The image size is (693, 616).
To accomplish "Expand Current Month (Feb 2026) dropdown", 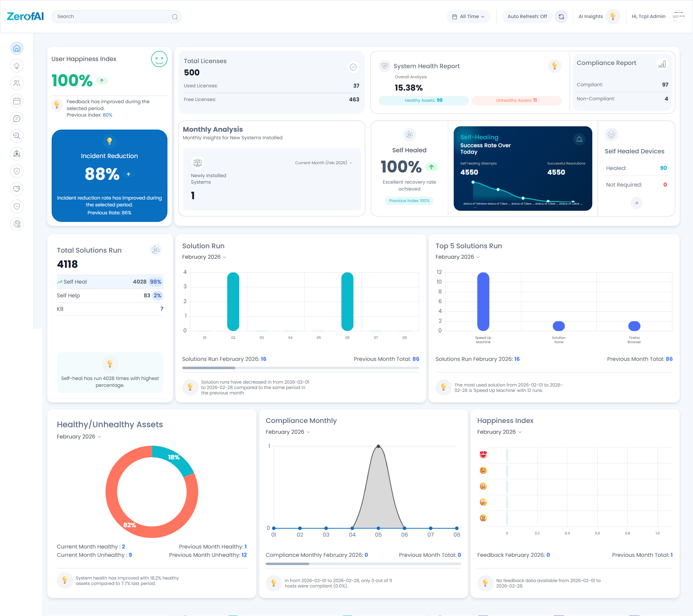I will [323, 163].
